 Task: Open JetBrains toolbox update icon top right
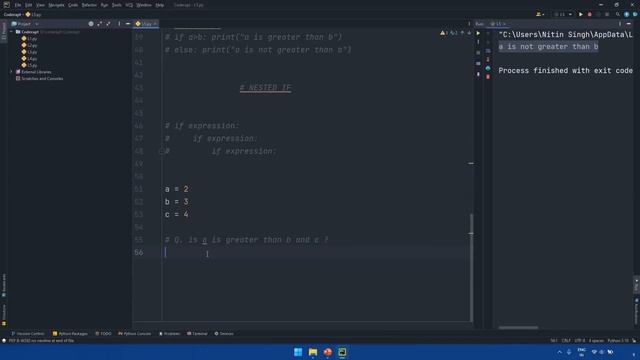tap(627, 14)
